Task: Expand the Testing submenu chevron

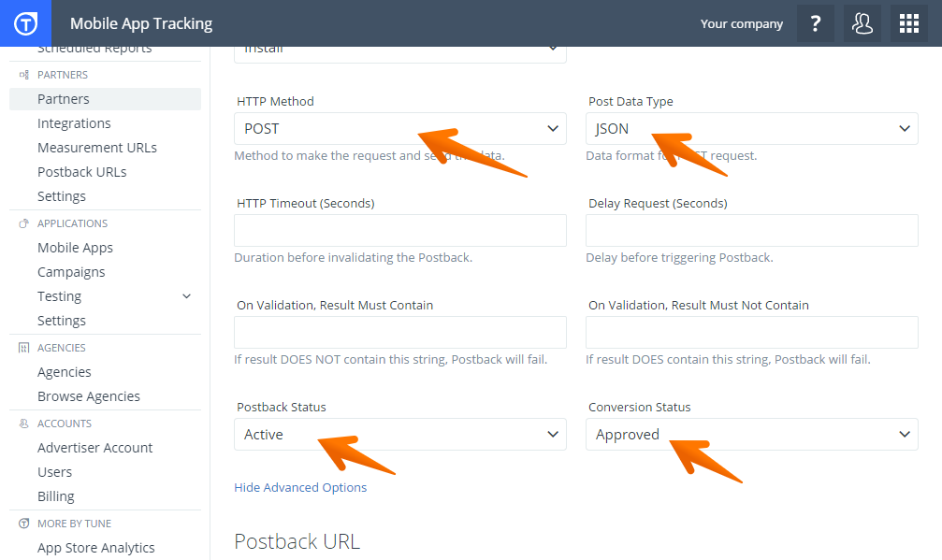Action: [x=186, y=296]
